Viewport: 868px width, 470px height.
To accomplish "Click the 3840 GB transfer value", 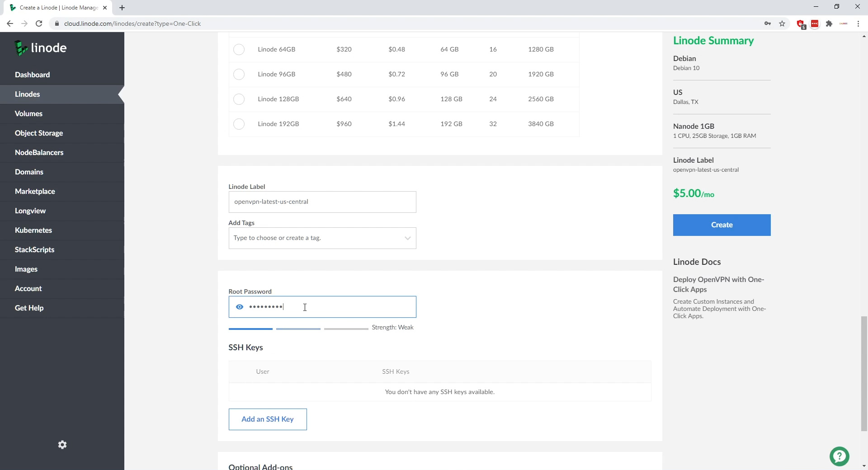I will coord(541,124).
